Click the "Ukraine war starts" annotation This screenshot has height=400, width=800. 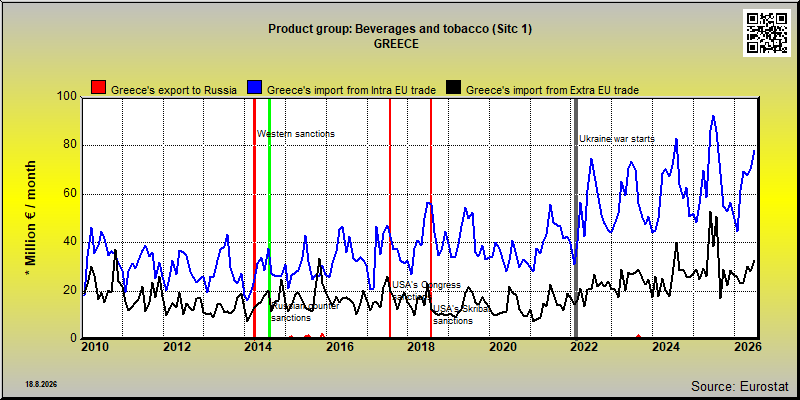pos(617,139)
